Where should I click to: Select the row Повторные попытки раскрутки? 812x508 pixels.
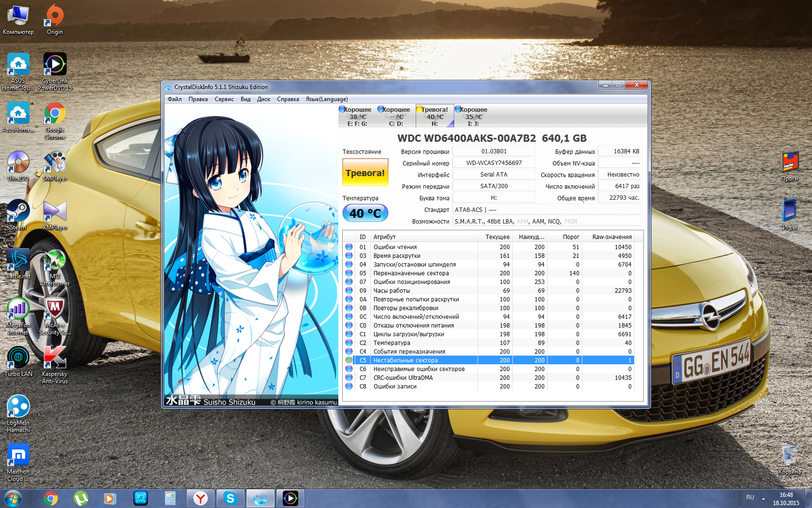(x=488, y=299)
